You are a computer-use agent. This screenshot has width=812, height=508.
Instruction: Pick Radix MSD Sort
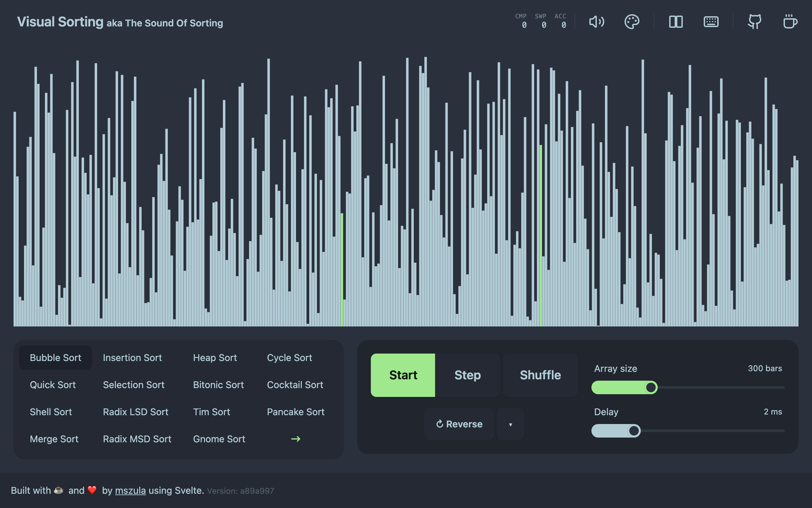pos(137,439)
